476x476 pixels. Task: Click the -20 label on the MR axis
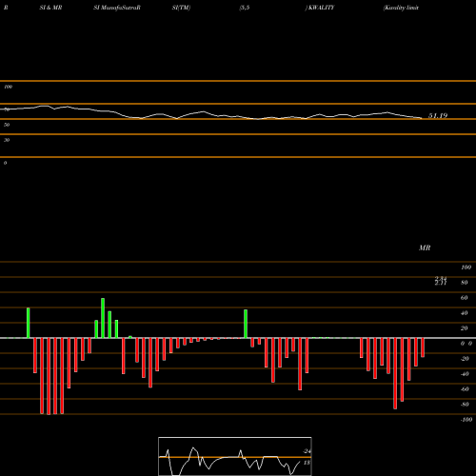point(465,359)
